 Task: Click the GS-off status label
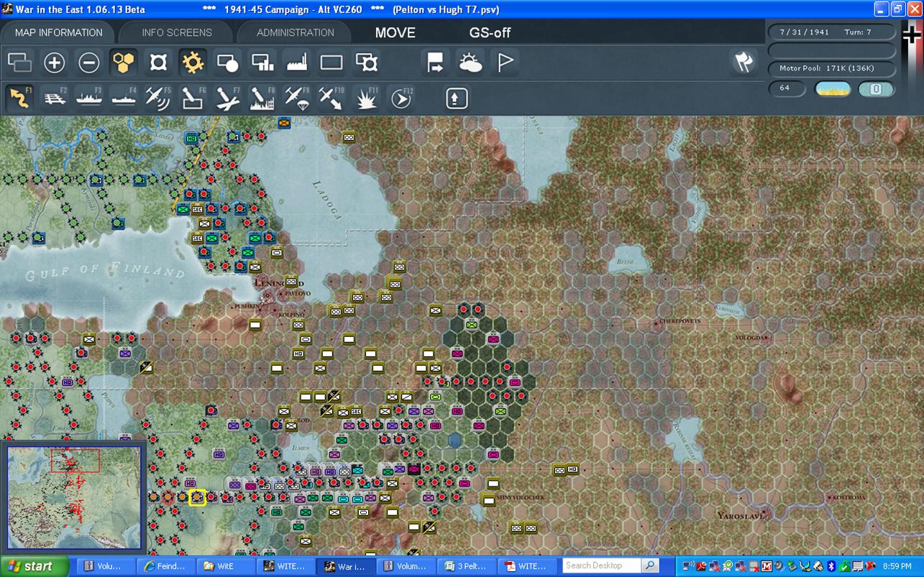tap(490, 32)
